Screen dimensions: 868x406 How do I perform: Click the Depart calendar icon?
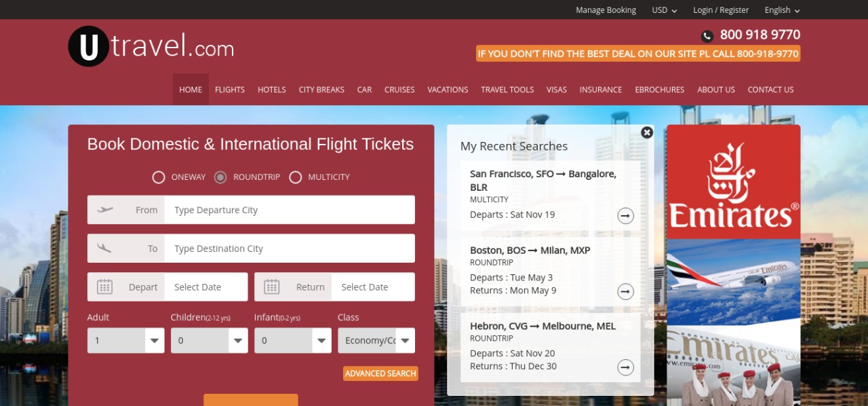click(104, 287)
